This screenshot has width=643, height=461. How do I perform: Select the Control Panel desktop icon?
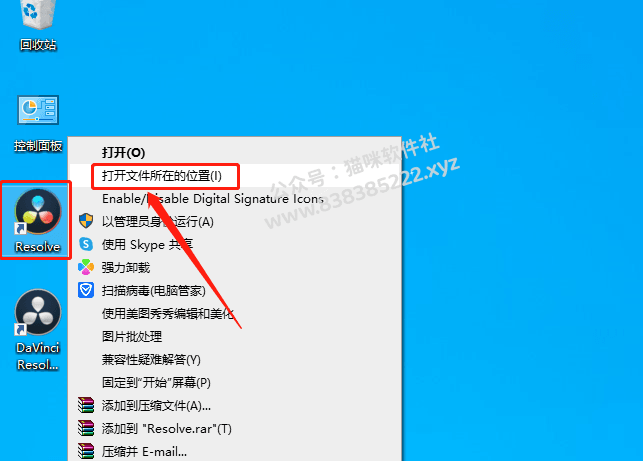click(x=38, y=123)
